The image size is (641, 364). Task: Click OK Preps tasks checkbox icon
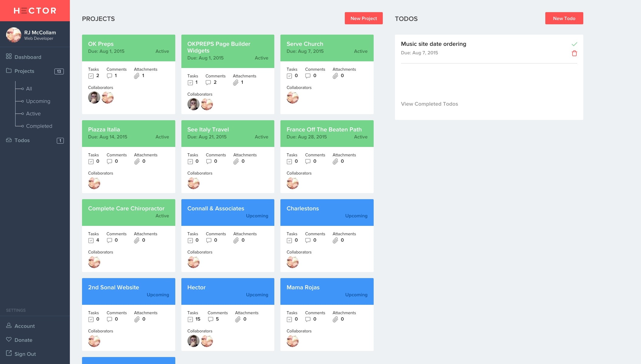coord(91,76)
